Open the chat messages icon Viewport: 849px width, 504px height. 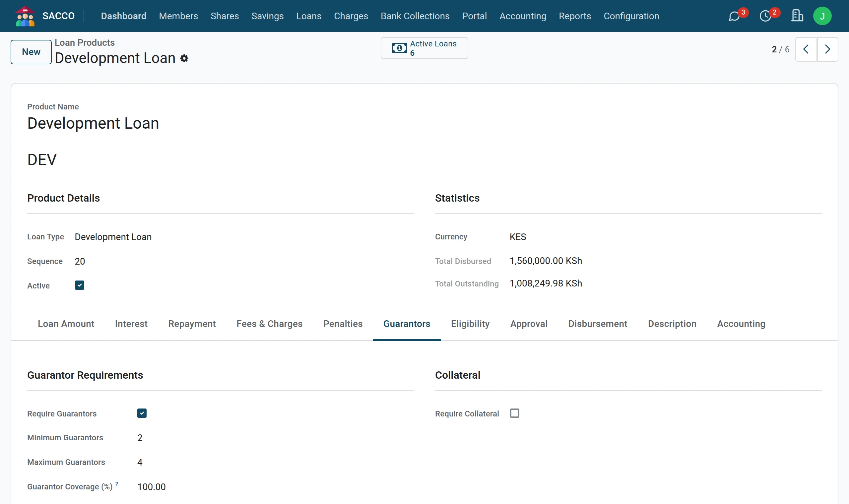734,16
